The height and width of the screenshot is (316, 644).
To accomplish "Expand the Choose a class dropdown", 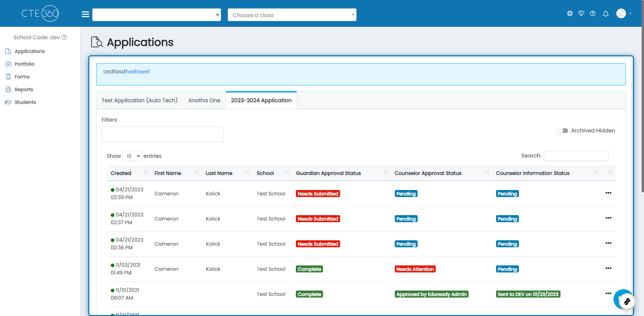I will (292, 15).
